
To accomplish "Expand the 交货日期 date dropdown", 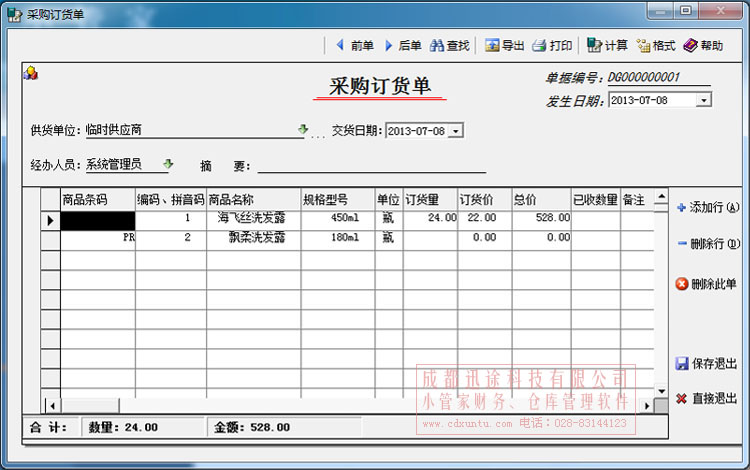I will coord(456,131).
